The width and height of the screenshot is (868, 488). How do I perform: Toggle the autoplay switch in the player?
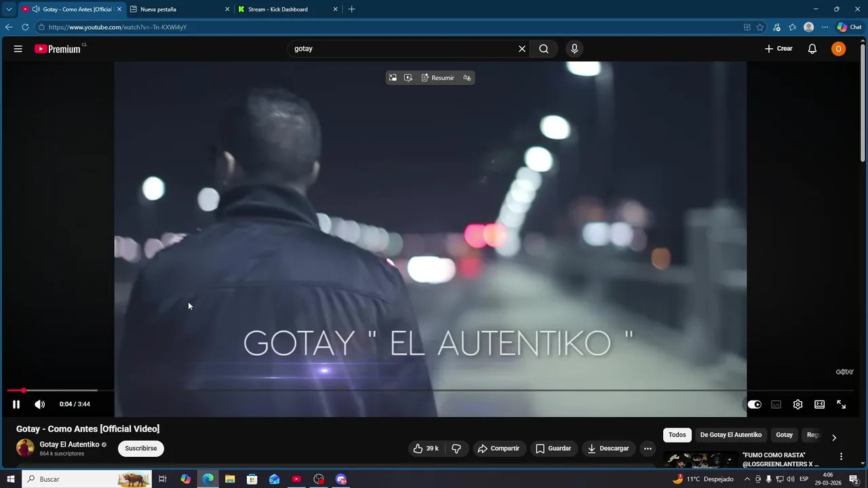pos(754,405)
